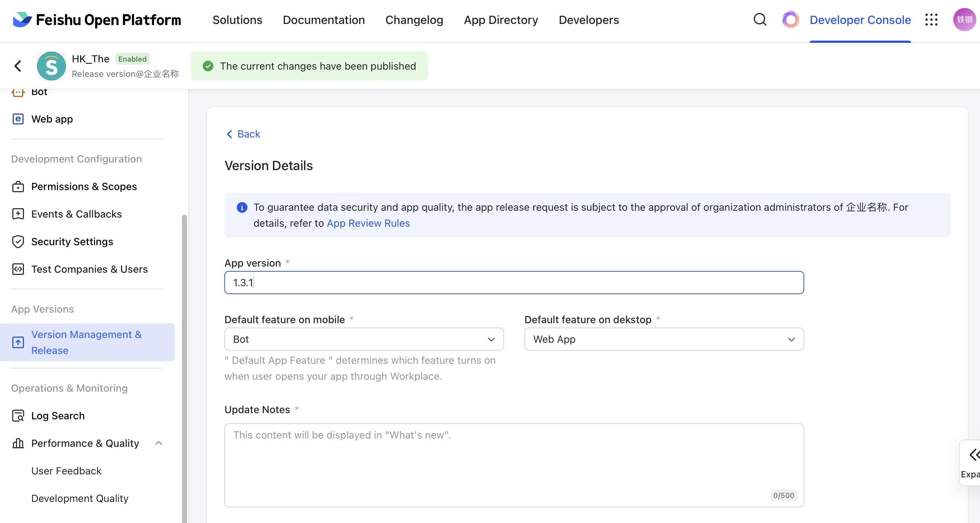The width and height of the screenshot is (980, 523).
Task: Open App Directory
Action: pyautogui.click(x=501, y=20)
